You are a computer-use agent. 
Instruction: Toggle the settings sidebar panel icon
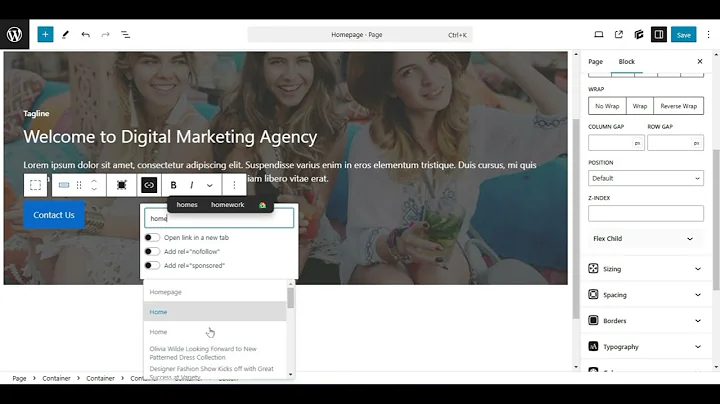click(658, 34)
